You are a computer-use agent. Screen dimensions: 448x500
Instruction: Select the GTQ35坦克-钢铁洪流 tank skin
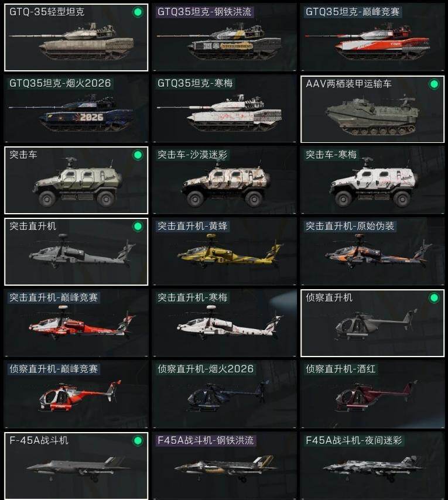pos(224,37)
